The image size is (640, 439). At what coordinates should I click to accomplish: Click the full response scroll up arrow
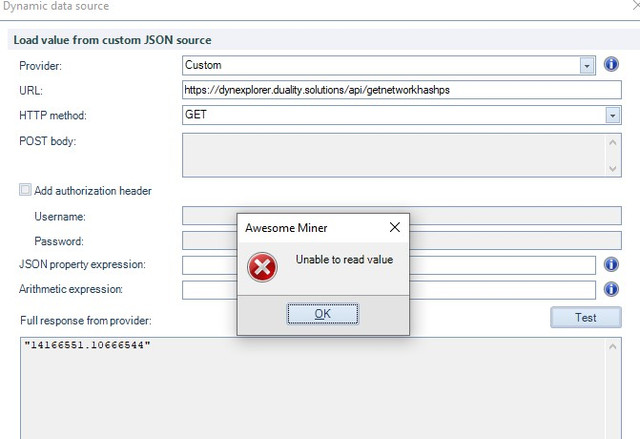click(x=613, y=347)
